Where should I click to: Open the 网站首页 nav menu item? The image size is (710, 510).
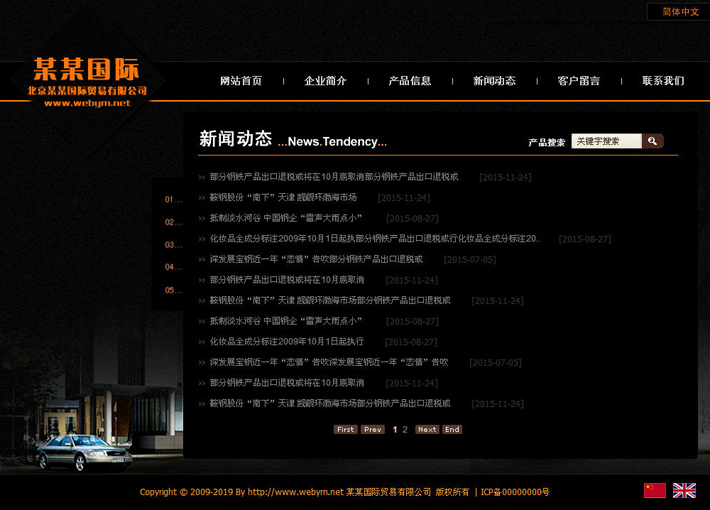(241, 81)
